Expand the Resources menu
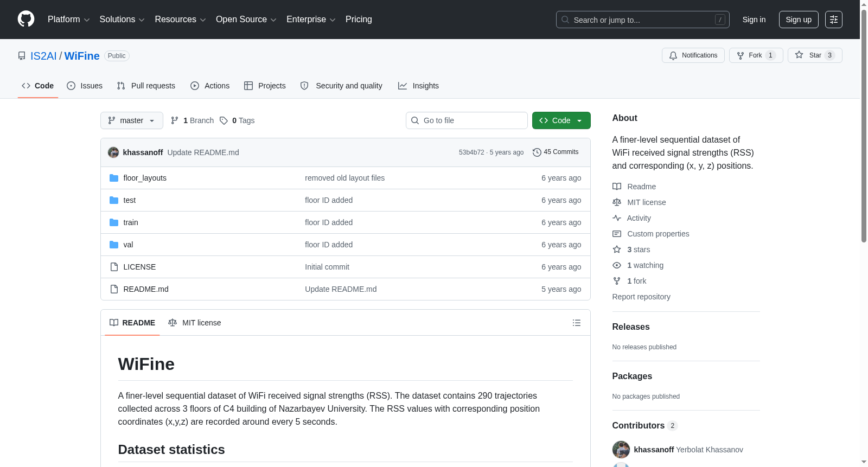The width and height of the screenshot is (868, 467). point(180,20)
